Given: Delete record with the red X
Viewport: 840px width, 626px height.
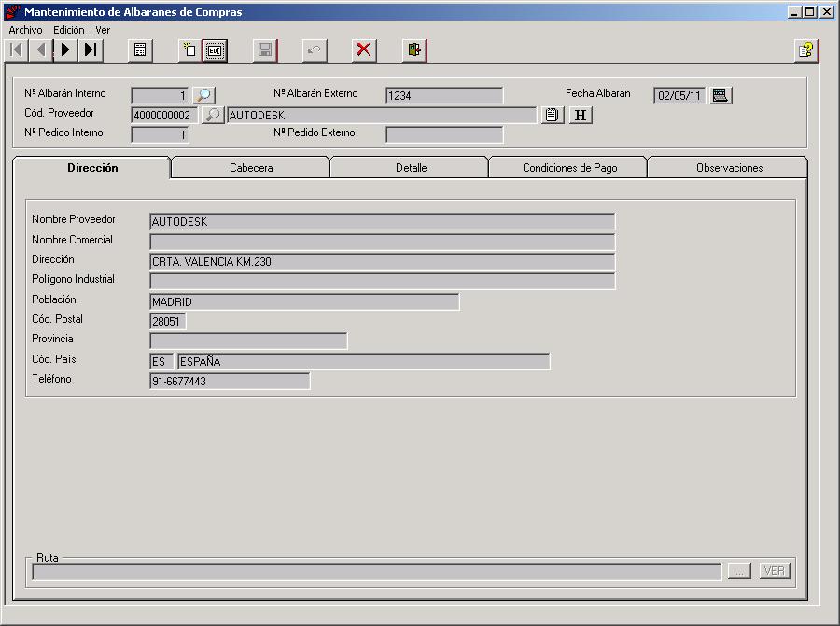Looking at the screenshot, I should [x=364, y=50].
